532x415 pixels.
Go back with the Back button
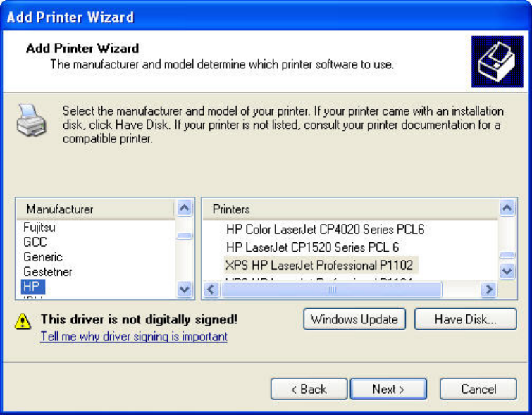point(309,389)
